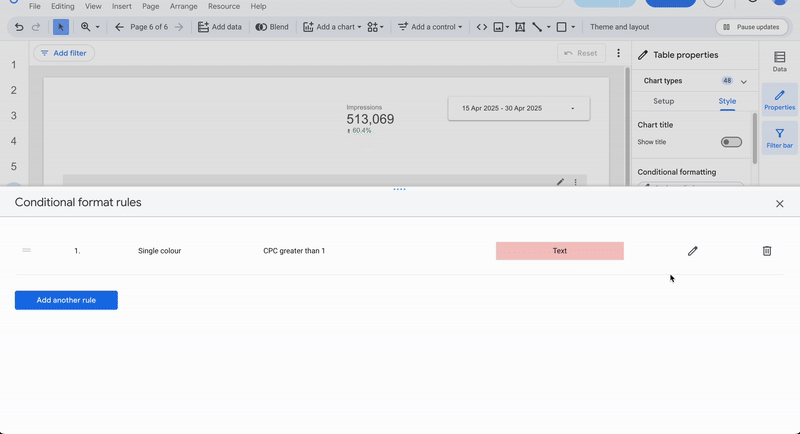
Task: Select the line drawing tool
Action: coord(537,27)
